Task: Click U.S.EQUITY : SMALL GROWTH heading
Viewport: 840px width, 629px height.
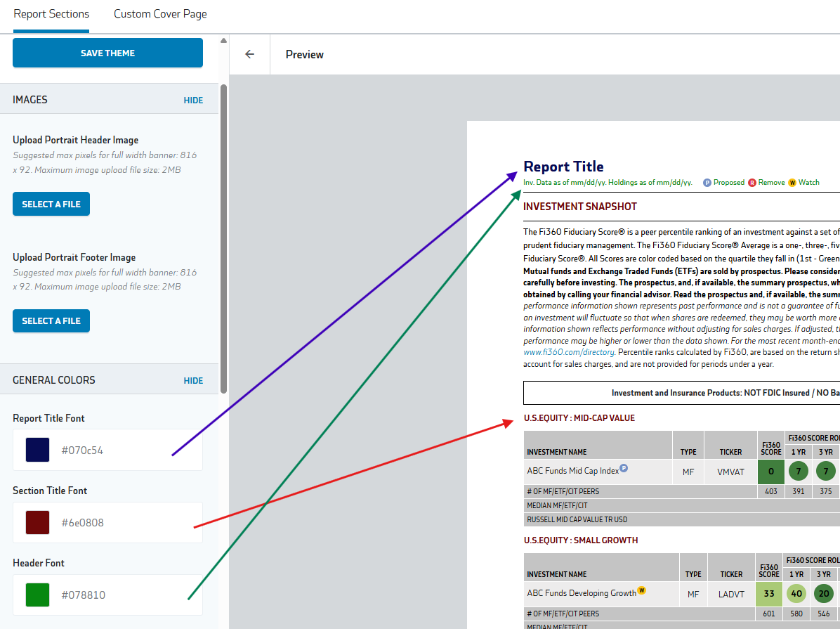Action: tap(581, 540)
